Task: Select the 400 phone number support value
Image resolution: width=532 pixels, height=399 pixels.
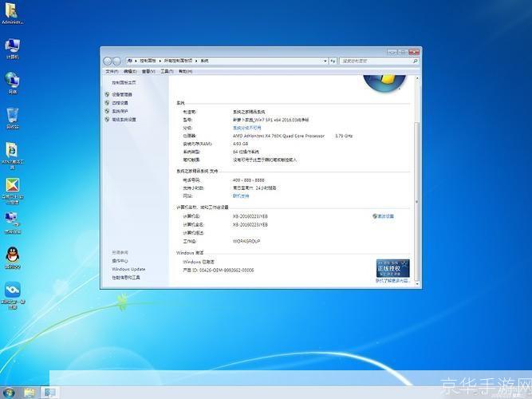Action: tap(248, 180)
